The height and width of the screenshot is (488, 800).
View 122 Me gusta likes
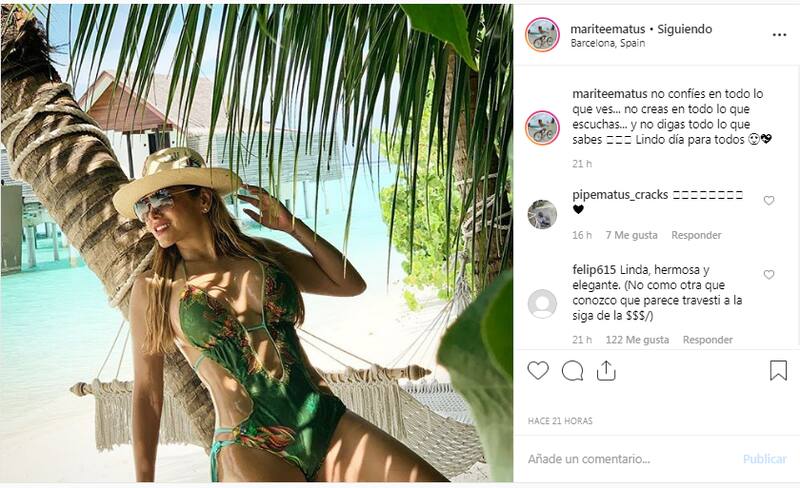point(637,340)
